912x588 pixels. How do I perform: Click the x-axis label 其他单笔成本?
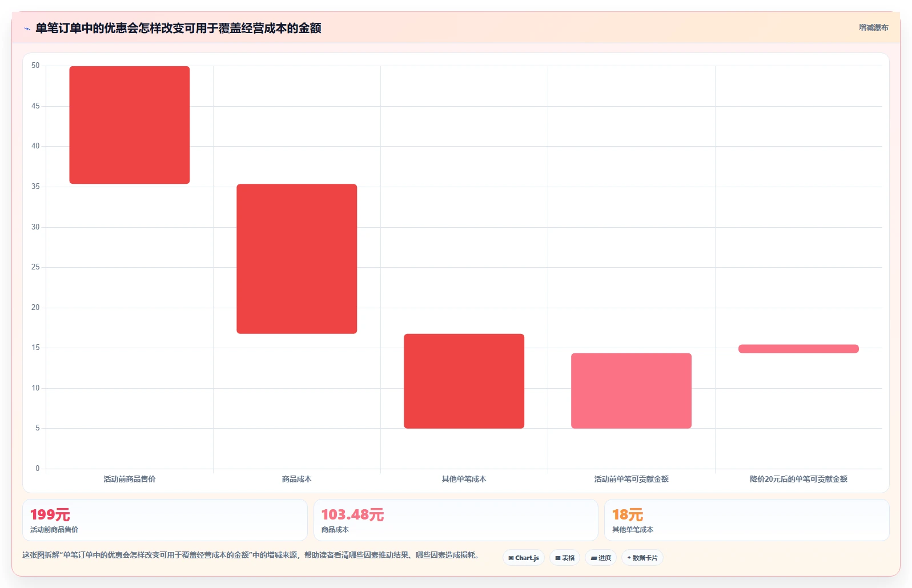pos(464,479)
